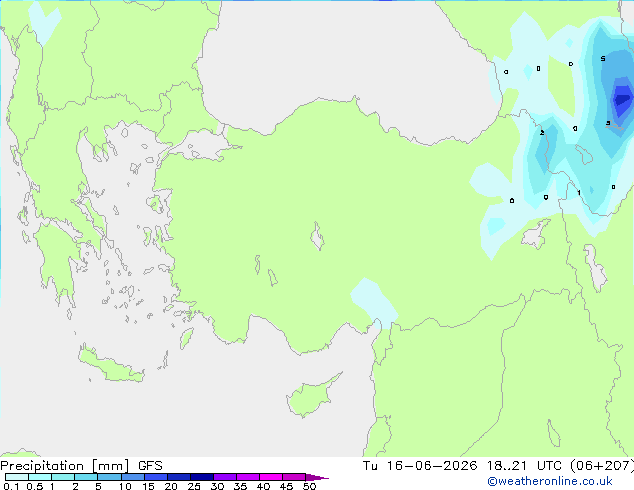Click the 25–30 mm navy legend swatch
Screen dimensions: 634x490
201,477
